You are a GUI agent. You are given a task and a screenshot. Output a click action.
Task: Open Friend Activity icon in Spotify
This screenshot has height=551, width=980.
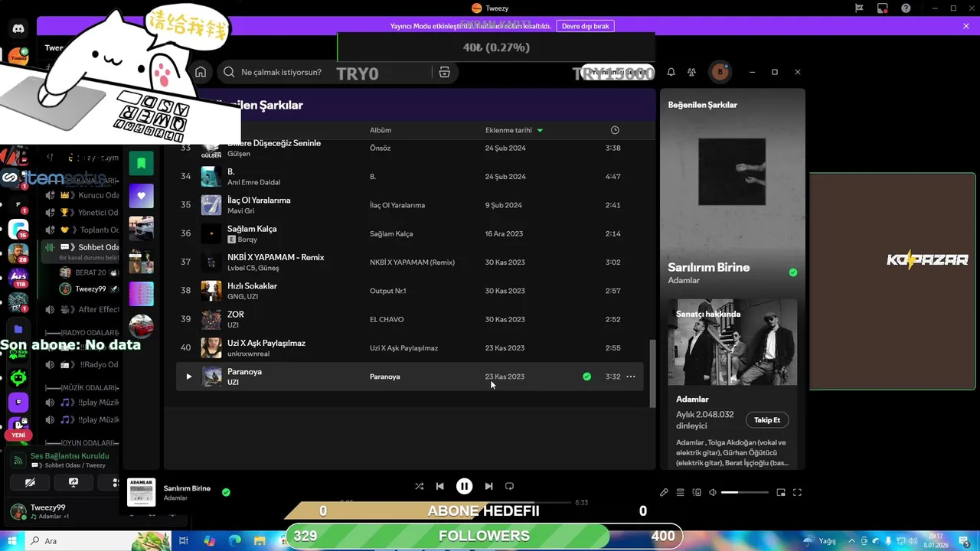691,72
